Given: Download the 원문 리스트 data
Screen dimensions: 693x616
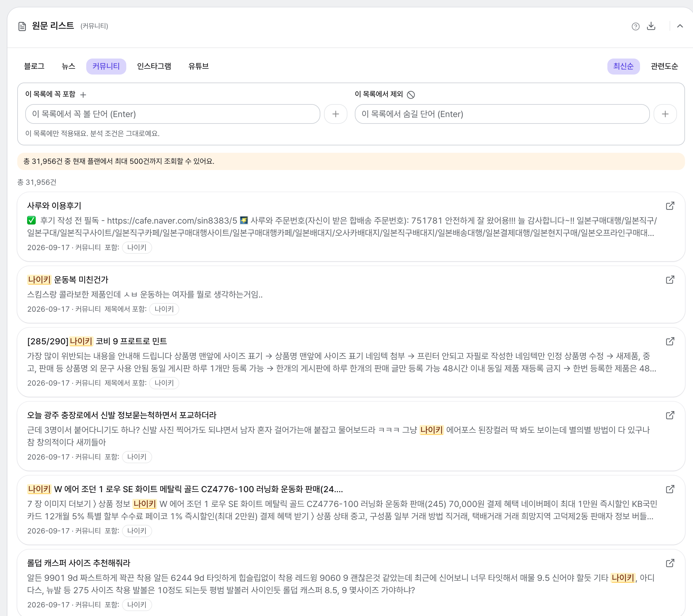Looking at the screenshot, I should tap(651, 26).
